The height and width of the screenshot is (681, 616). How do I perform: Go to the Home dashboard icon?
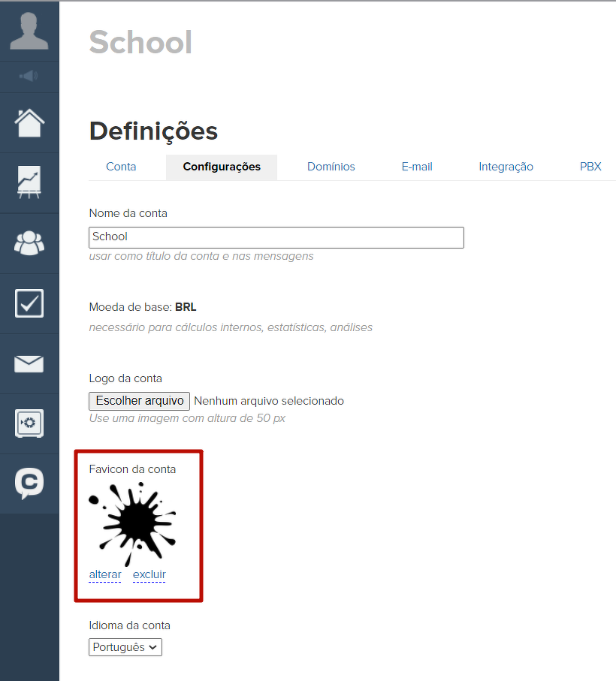coord(29,122)
